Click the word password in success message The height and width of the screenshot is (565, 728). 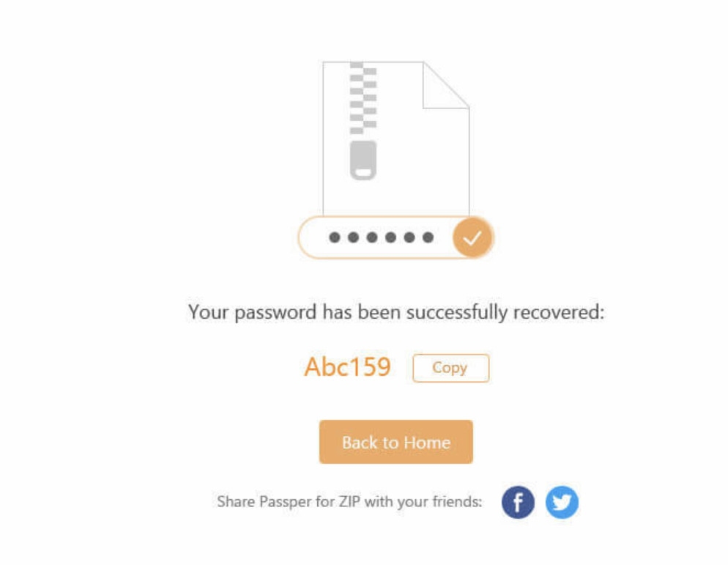tap(275, 313)
